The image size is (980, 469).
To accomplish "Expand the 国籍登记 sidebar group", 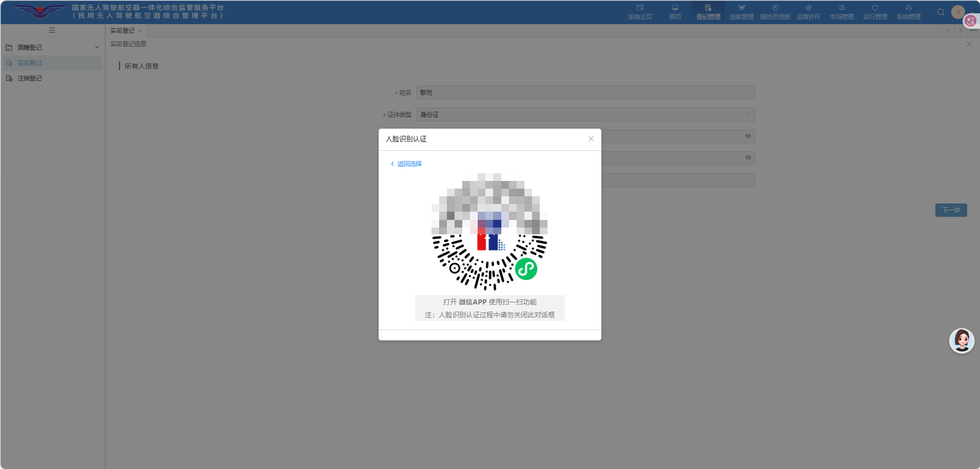I will tap(52, 47).
